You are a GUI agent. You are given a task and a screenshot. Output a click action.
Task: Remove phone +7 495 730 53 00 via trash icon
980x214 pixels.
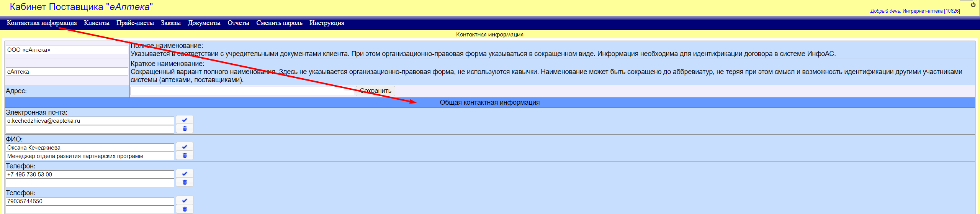click(x=185, y=183)
